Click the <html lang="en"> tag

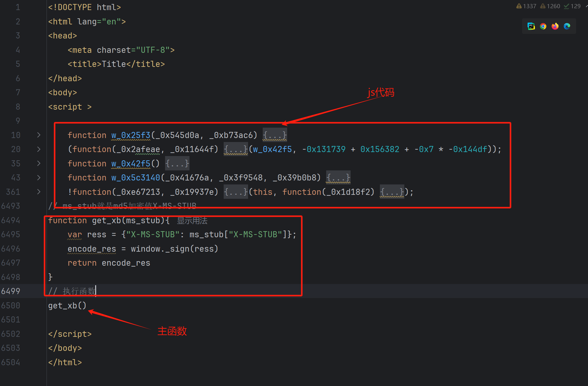click(x=87, y=22)
